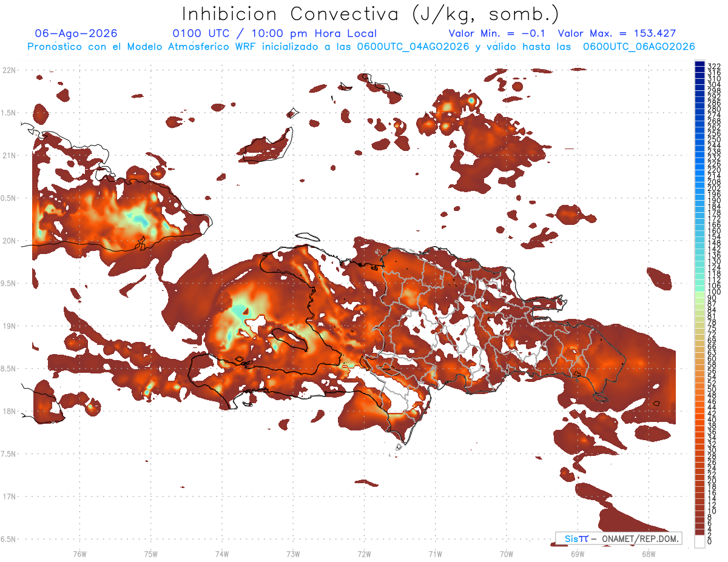Click the "6.5N" latitude label
The width and height of the screenshot is (728, 562).
(8, 539)
